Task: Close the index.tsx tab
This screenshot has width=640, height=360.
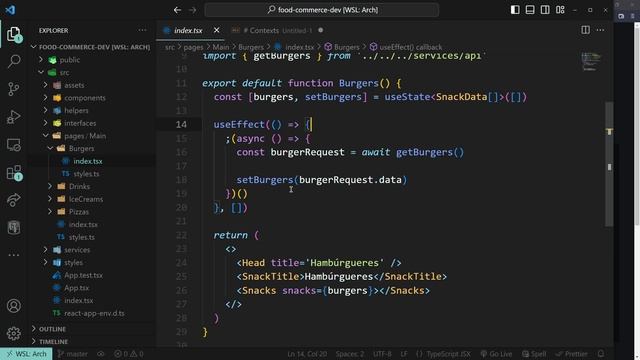Action: [216, 30]
